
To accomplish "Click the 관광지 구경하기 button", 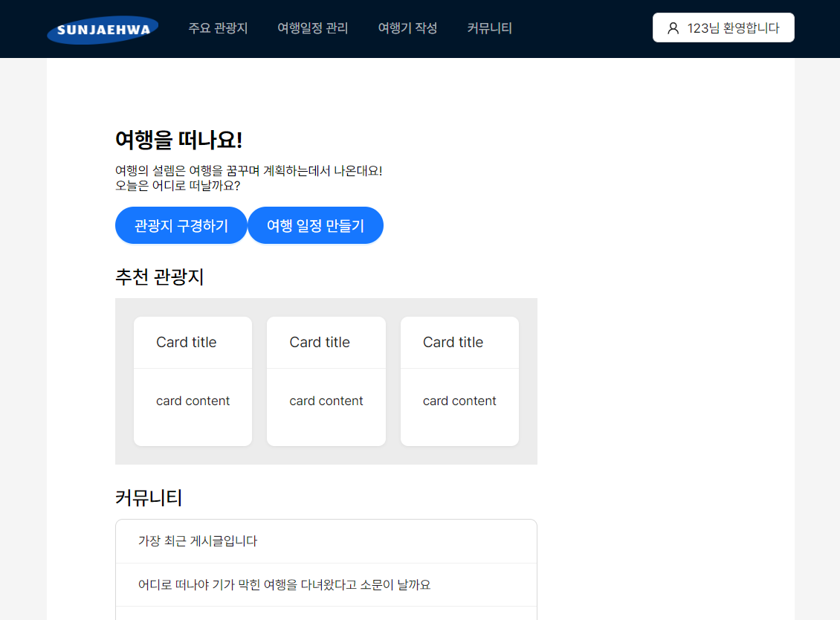I will [x=181, y=225].
